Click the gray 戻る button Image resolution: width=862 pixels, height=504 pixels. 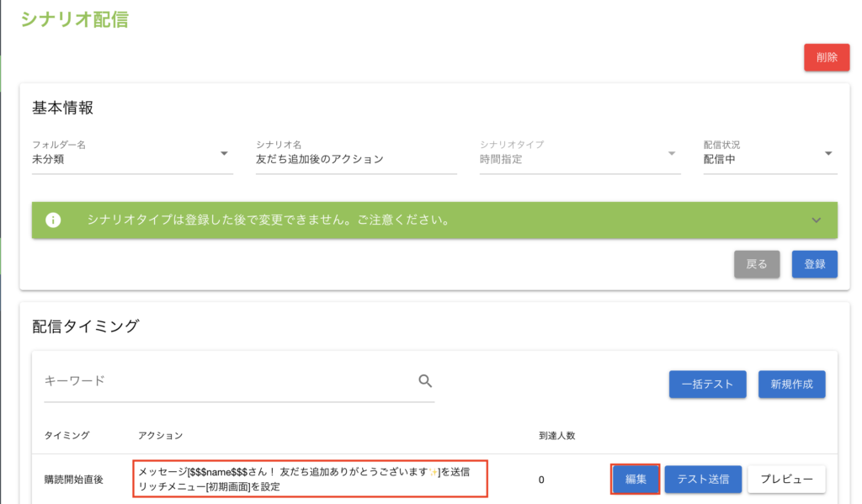point(757,264)
